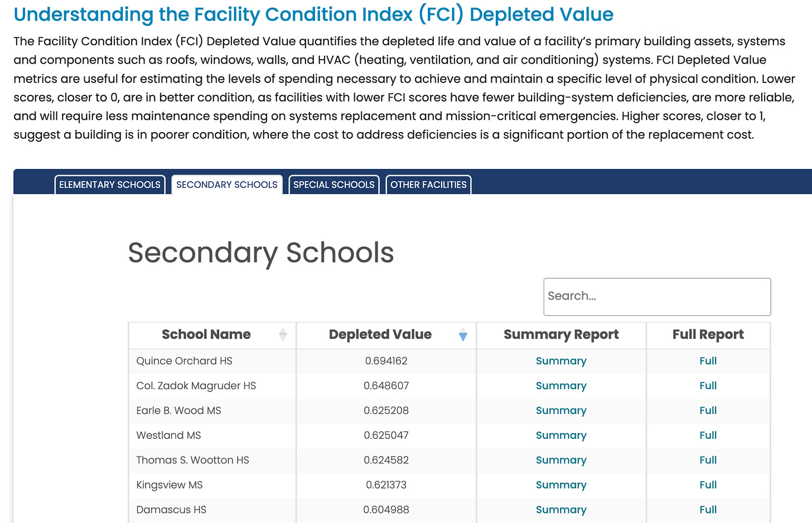View Damascus HS Full report
812x523 pixels.
coord(708,510)
